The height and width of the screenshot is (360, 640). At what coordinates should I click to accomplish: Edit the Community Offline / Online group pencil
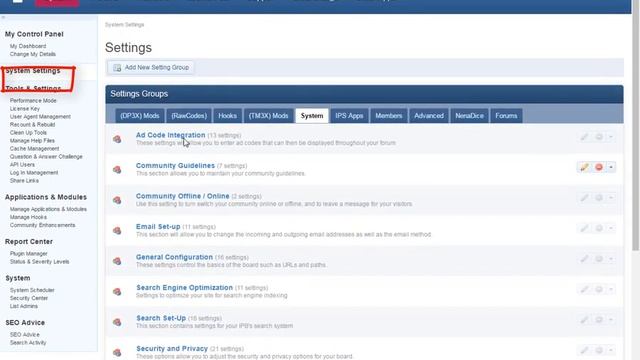[584, 198]
